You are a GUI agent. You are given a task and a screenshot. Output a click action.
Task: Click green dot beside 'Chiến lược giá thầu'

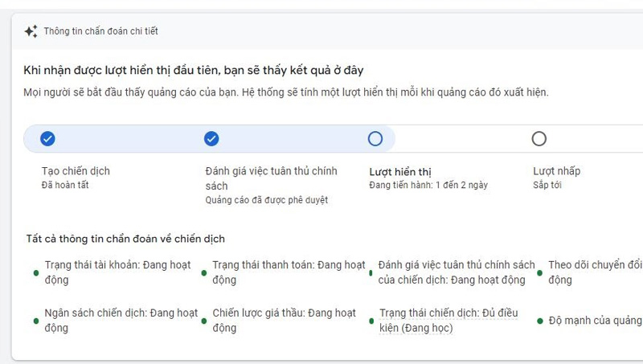click(204, 321)
